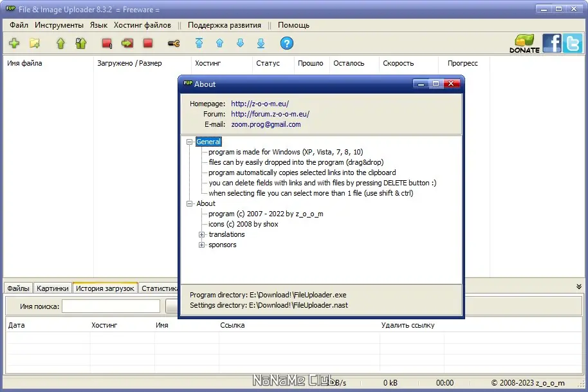
Task: Click the blue move-down arrow icon
Action: coord(241,43)
